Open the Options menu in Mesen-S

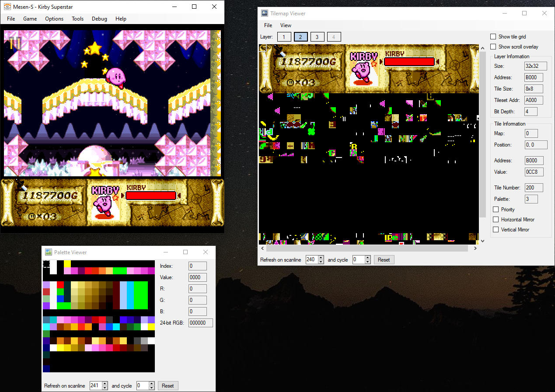(54, 19)
